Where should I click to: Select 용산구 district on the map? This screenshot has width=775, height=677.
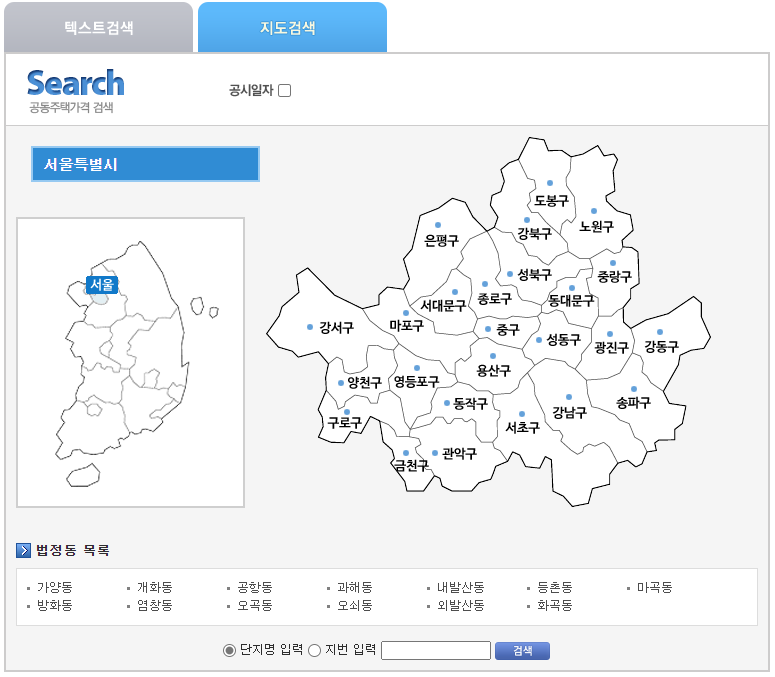pyautogui.click(x=493, y=370)
